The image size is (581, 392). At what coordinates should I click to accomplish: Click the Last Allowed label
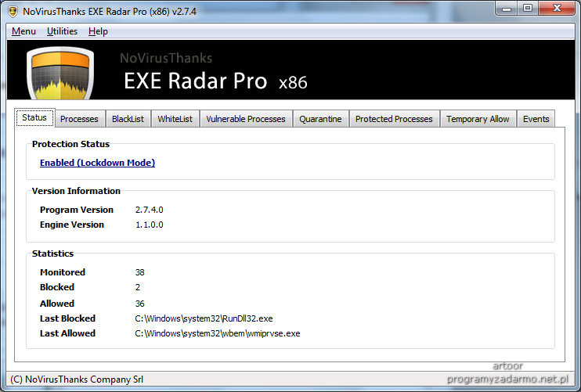pyautogui.click(x=67, y=333)
